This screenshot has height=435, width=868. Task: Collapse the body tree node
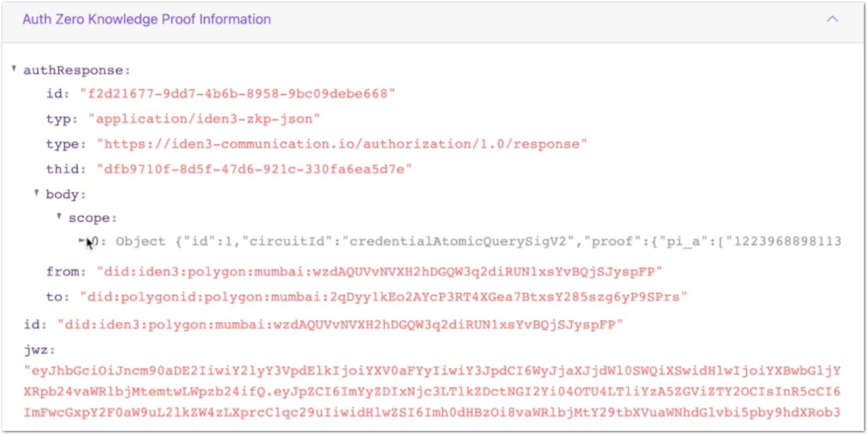(x=36, y=193)
